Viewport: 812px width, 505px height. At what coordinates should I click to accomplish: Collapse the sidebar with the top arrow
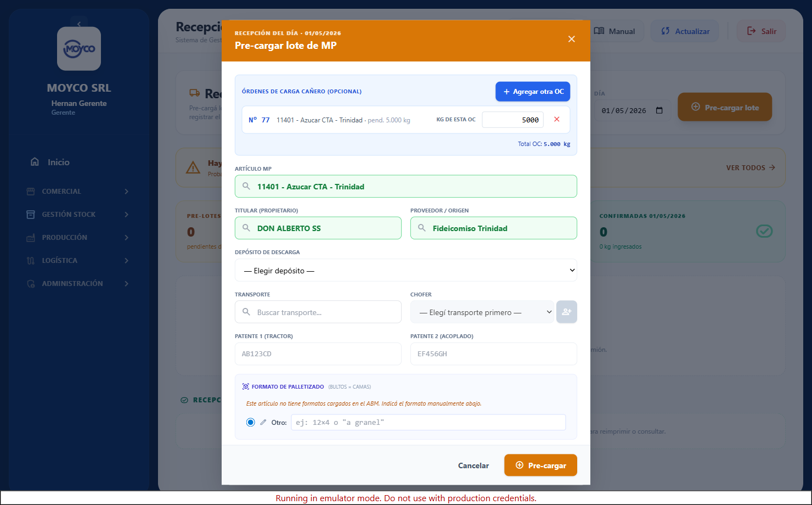79,24
